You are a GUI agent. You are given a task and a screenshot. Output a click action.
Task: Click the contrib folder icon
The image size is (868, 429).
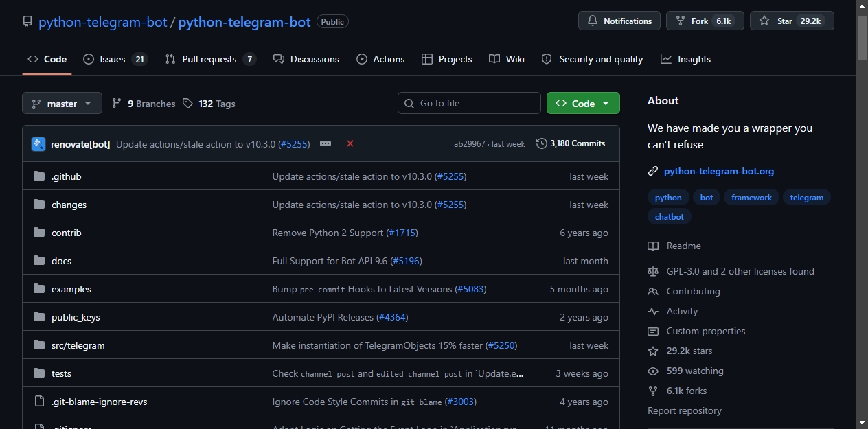pos(39,233)
